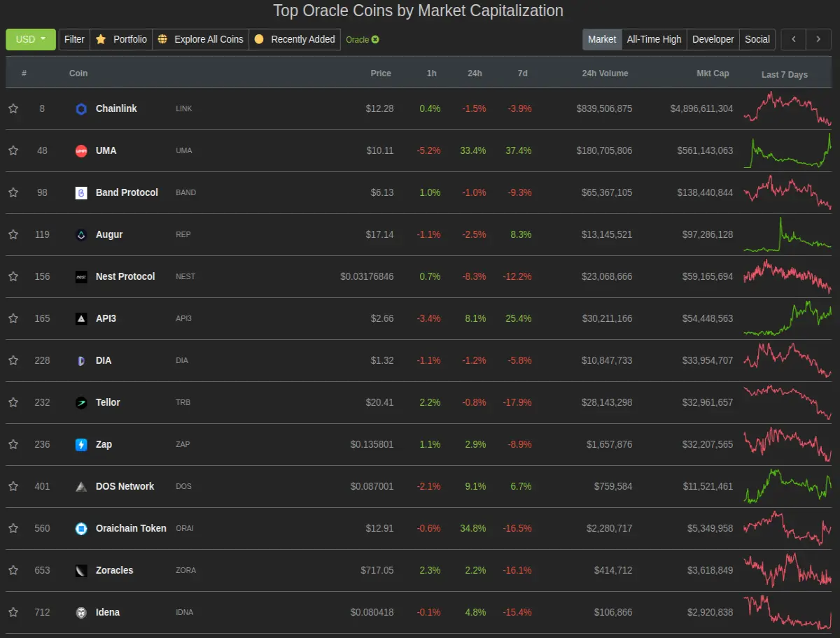Click the UMA 7-day sparkline chart
The image size is (840, 638).
pyautogui.click(x=787, y=150)
